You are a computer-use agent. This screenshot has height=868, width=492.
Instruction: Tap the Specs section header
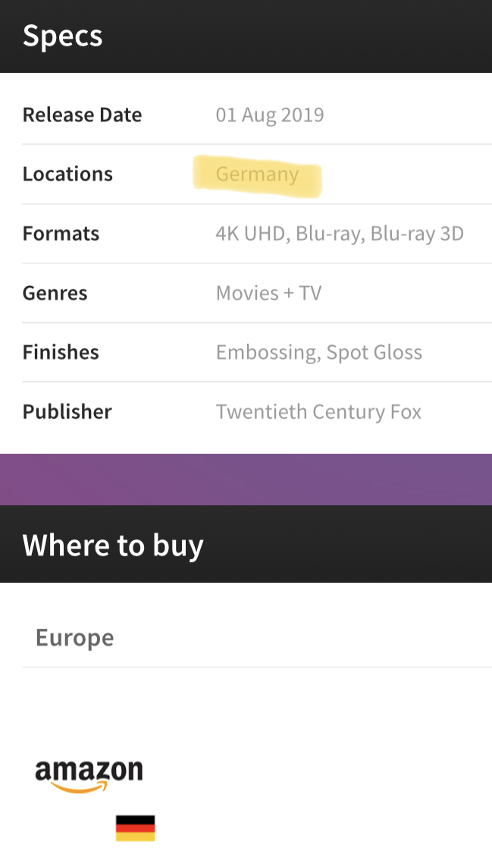[63, 36]
